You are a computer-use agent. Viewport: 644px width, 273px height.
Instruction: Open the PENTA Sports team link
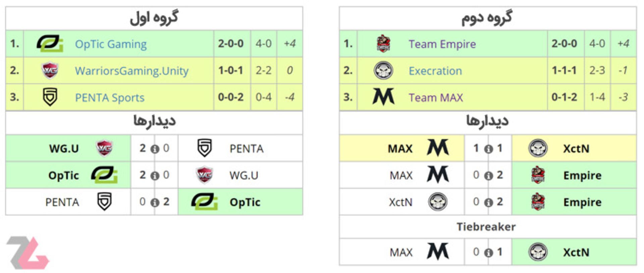[x=109, y=98]
